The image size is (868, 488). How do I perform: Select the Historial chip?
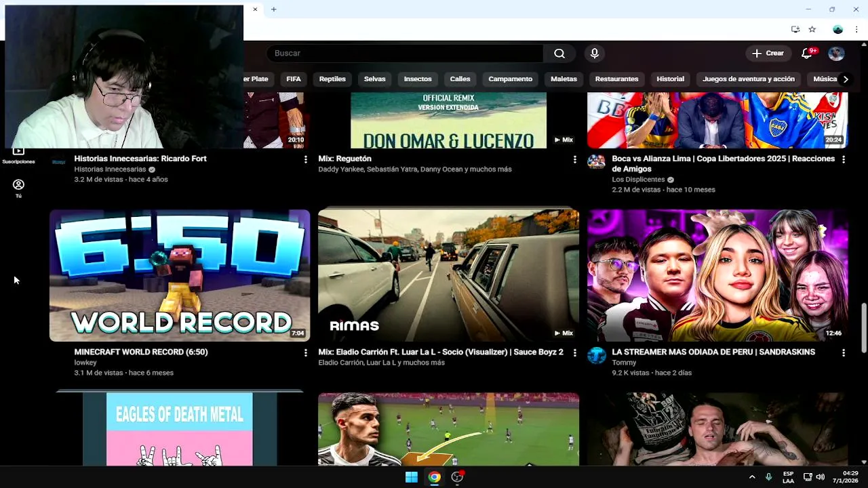pyautogui.click(x=670, y=79)
